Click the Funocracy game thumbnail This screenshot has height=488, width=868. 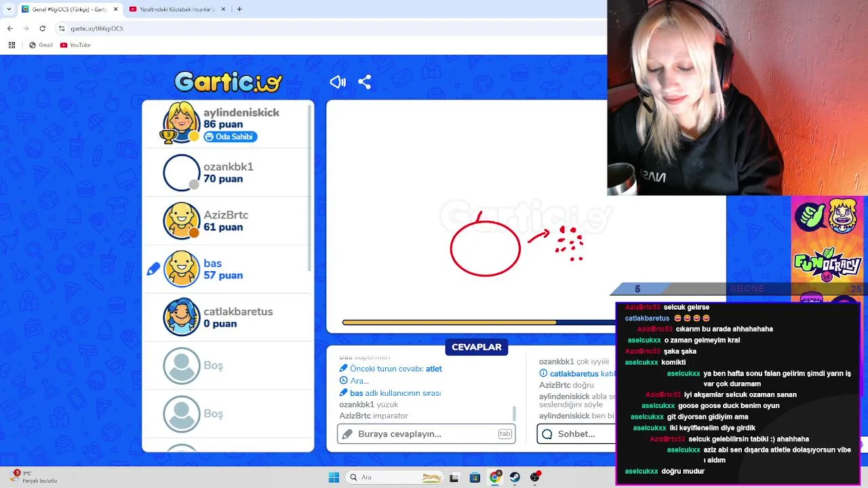(x=827, y=264)
